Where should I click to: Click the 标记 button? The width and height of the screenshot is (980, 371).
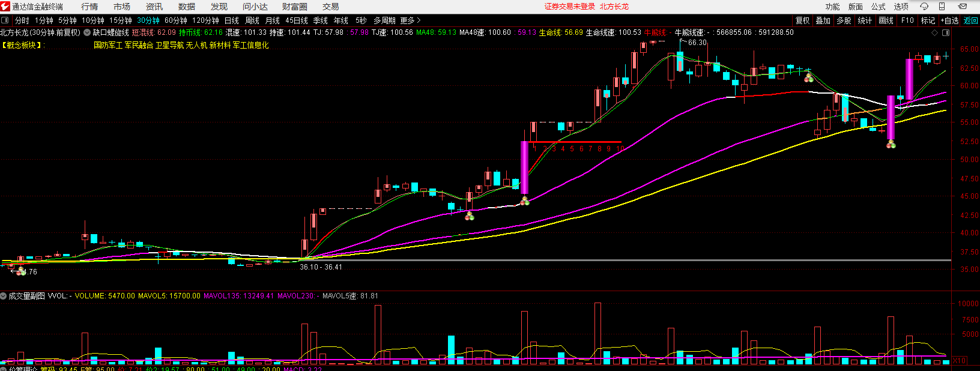(928, 20)
